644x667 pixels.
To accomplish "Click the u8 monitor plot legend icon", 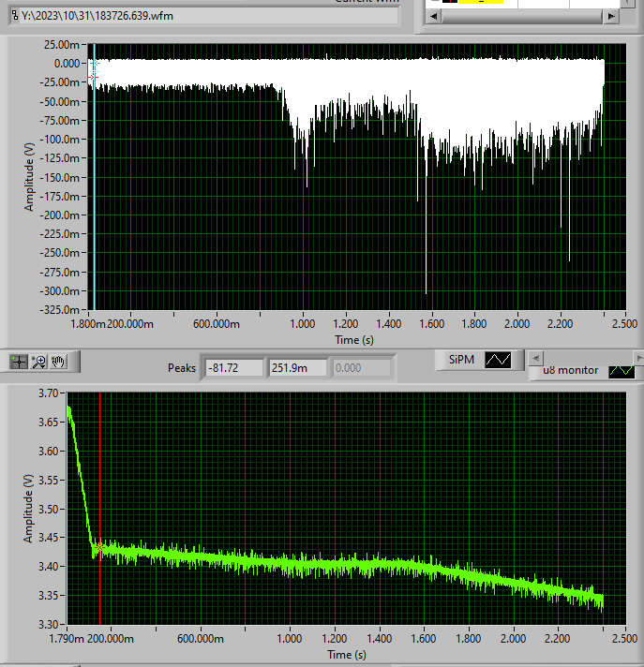I will 621,371.
